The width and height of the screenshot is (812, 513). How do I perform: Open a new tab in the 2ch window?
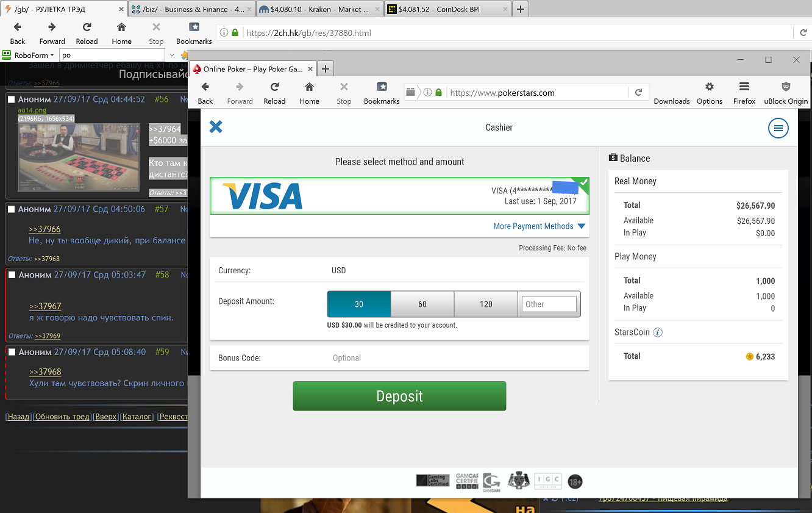pyautogui.click(x=520, y=9)
